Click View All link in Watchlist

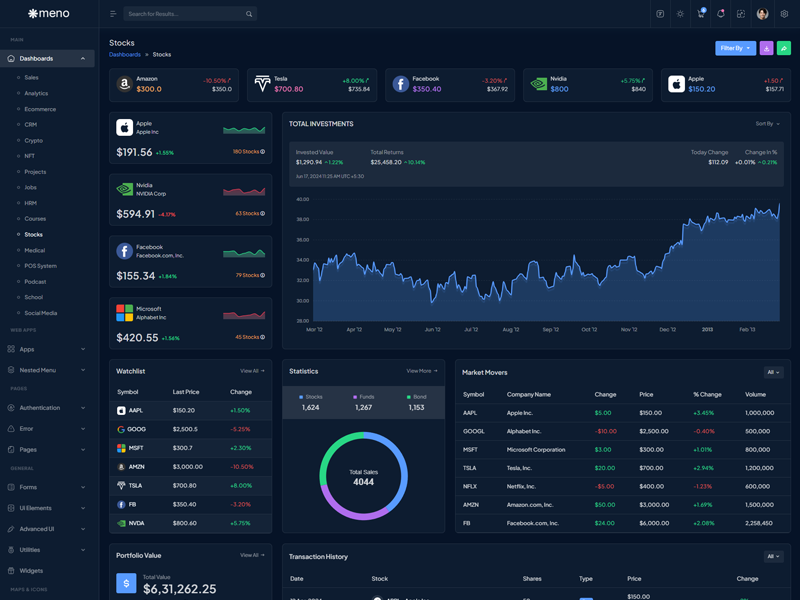pos(252,371)
